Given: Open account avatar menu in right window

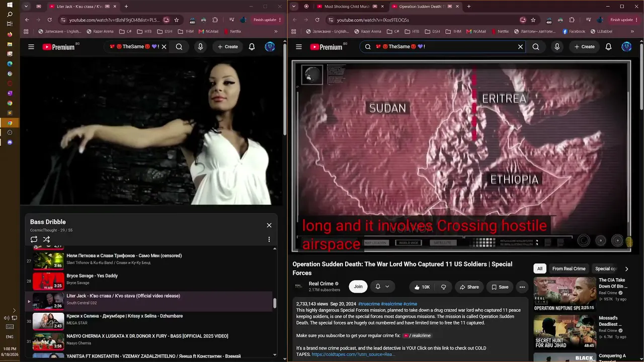Looking at the screenshot, I should point(626,47).
